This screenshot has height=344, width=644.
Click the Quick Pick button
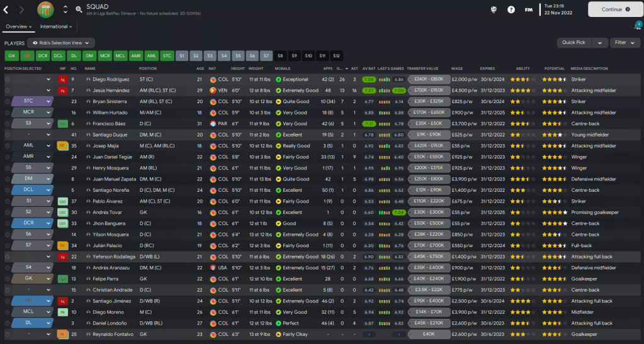coord(573,43)
